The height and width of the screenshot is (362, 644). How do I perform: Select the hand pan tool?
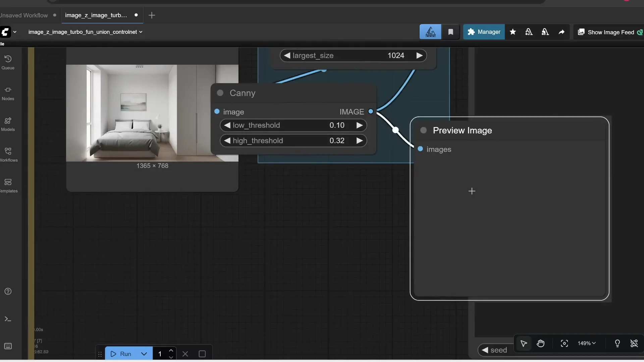click(x=541, y=343)
